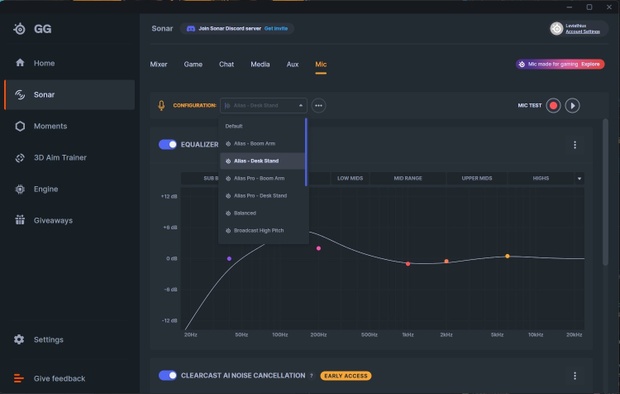Open Engine via its gear icon
Viewport: 620px width, 394px height.
[20, 189]
